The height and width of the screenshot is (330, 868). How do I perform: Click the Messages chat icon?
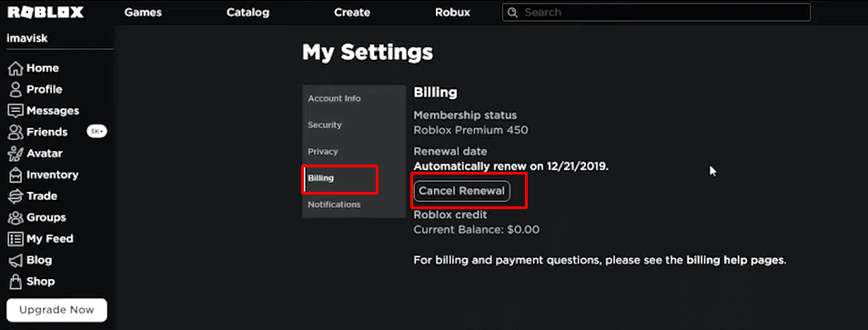click(x=15, y=111)
